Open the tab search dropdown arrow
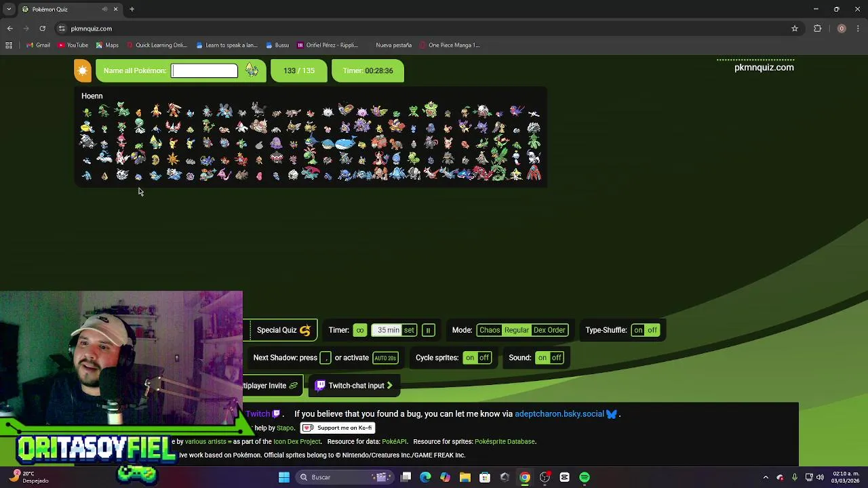868x488 pixels. [x=9, y=9]
